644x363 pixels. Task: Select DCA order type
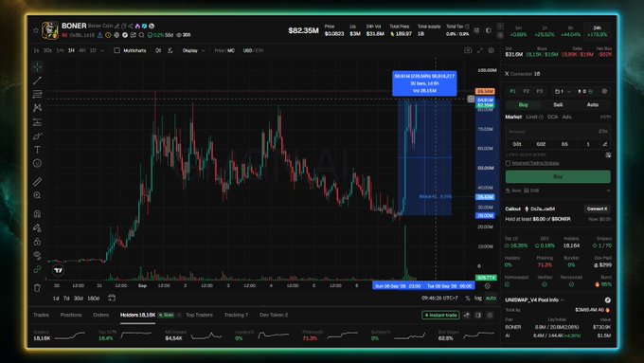coord(553,118)
